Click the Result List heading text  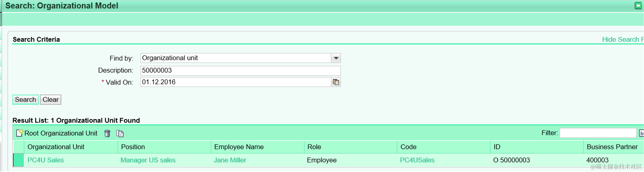point(76,120)
